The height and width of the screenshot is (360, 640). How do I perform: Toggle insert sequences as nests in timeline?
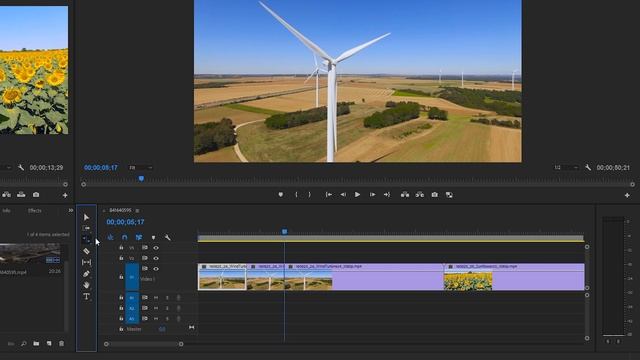point(111,237)
